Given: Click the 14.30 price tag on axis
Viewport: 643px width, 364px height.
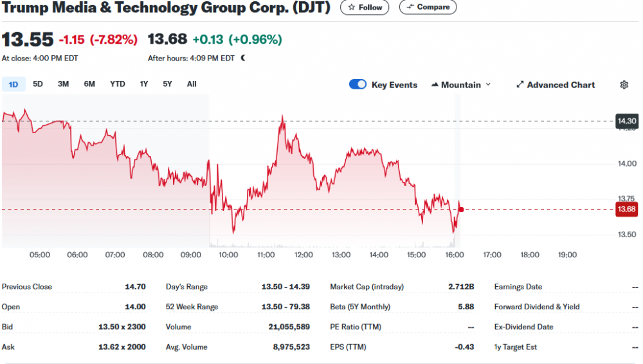Looking at the screenshot, I should tap(626, 121).
